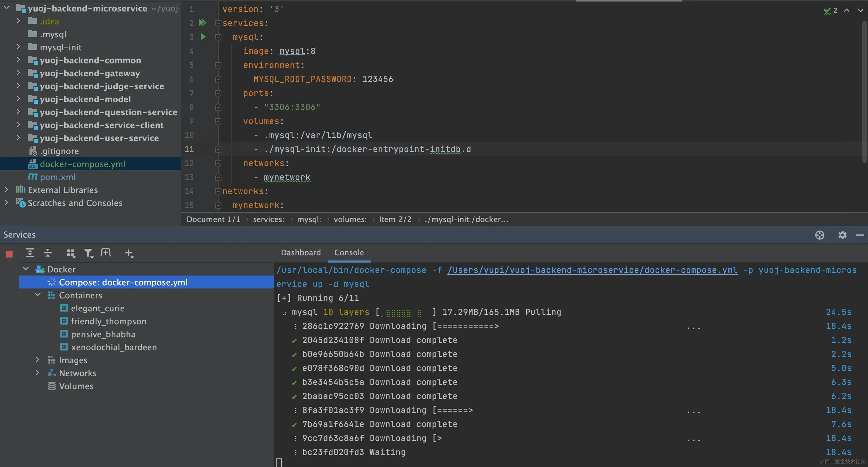
Task: Expand the yuoj-backend-gateway module folder
Action: pos(18,73)
